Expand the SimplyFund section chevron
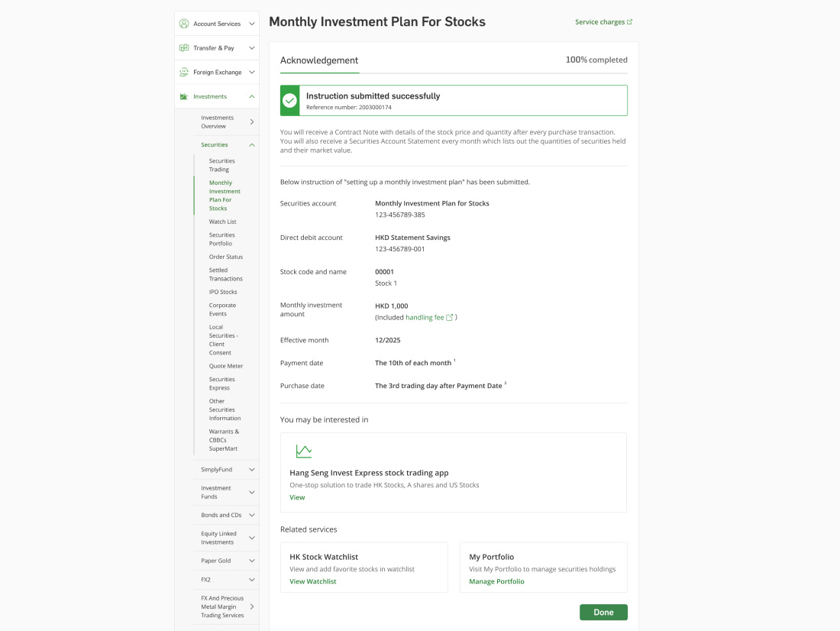The width and height of the screenshot is (840, 631). click(252, 469)
